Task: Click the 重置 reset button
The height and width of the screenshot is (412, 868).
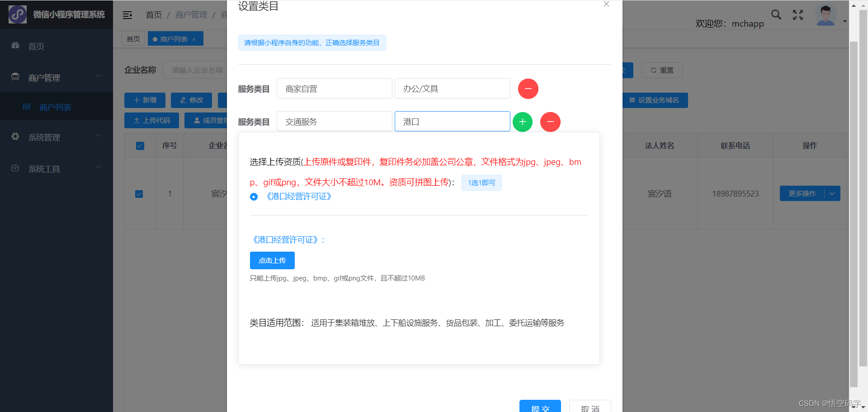Action: 662,70
